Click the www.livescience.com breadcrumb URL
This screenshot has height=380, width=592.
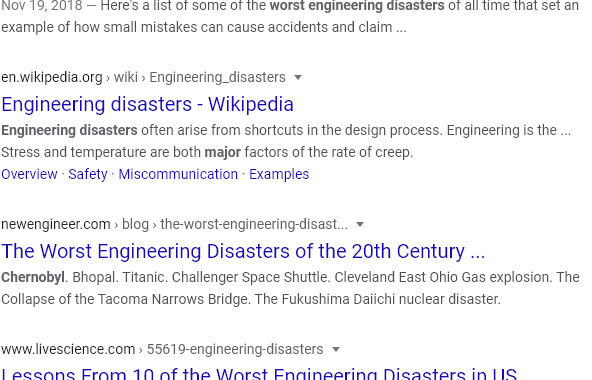click(x=68, y=349)
